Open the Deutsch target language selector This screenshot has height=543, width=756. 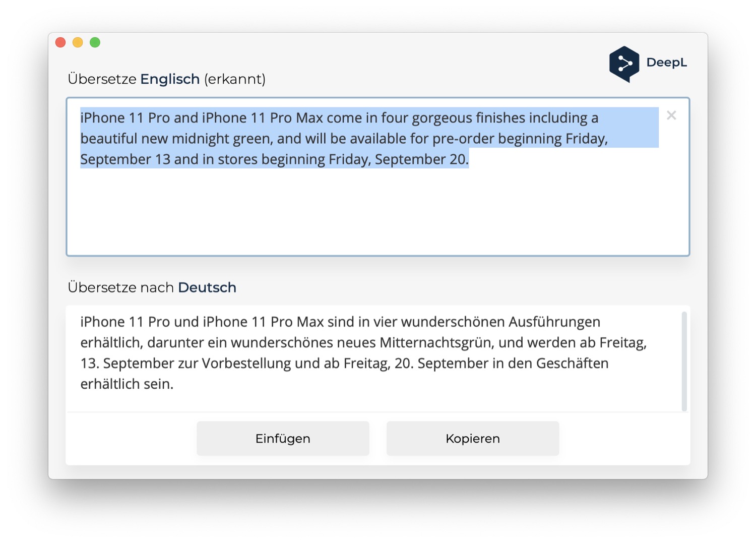pos(207,287)
